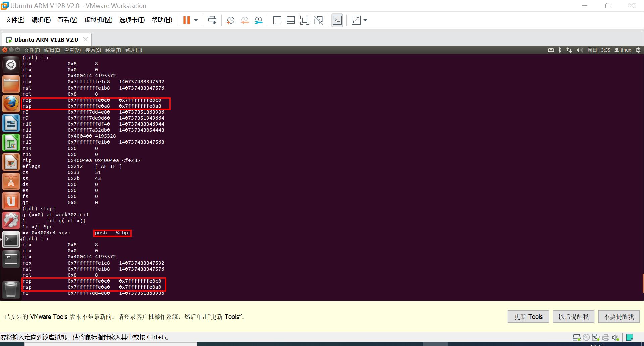Toggle the library sidebar panel view
644x346 pixels.
(277, 20)
